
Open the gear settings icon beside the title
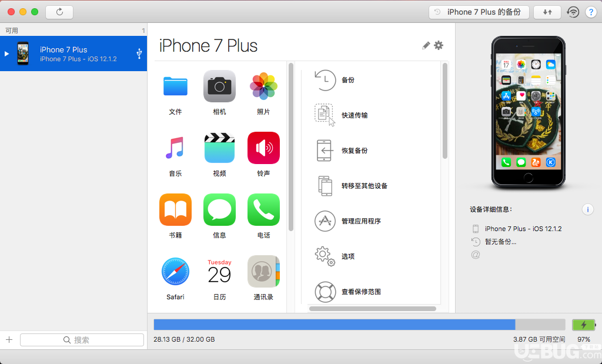point(439,45)
